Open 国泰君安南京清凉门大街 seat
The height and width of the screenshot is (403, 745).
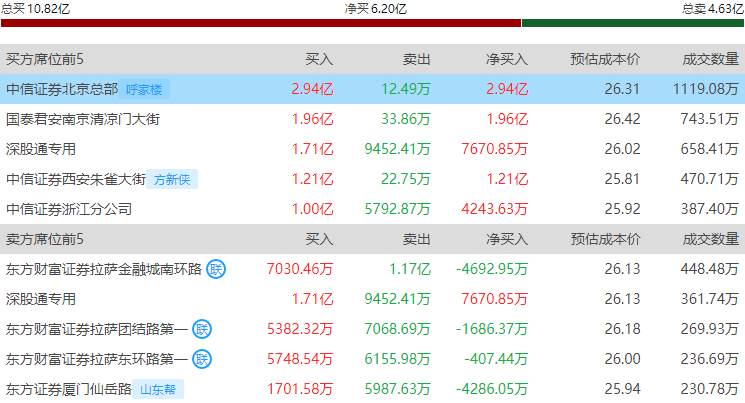click(83, 119)
